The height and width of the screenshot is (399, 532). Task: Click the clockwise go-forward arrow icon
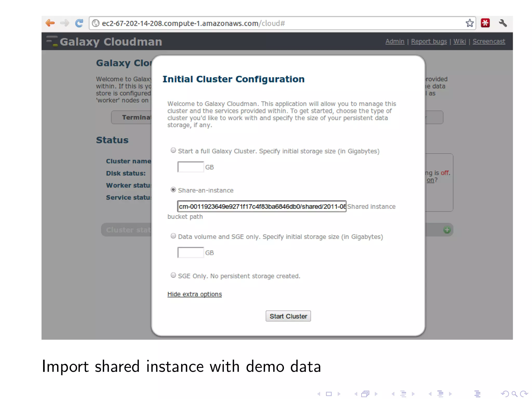(x=524, y=394)
